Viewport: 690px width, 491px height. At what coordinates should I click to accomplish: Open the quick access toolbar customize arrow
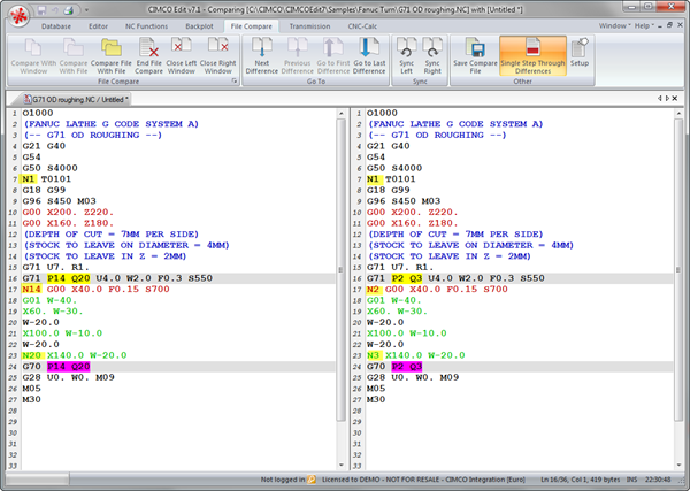(x=87, y=10)
